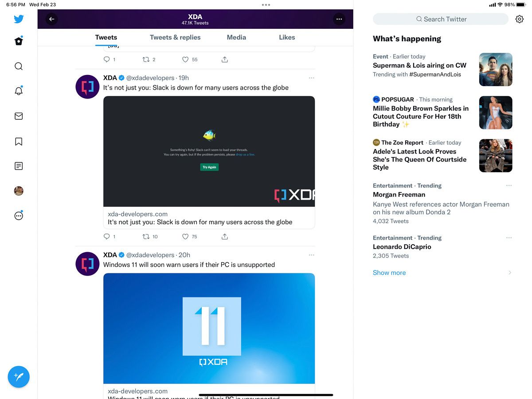Switch to the Tweets tab
This screenshot has width=532, height=399.
pos(106,37)
